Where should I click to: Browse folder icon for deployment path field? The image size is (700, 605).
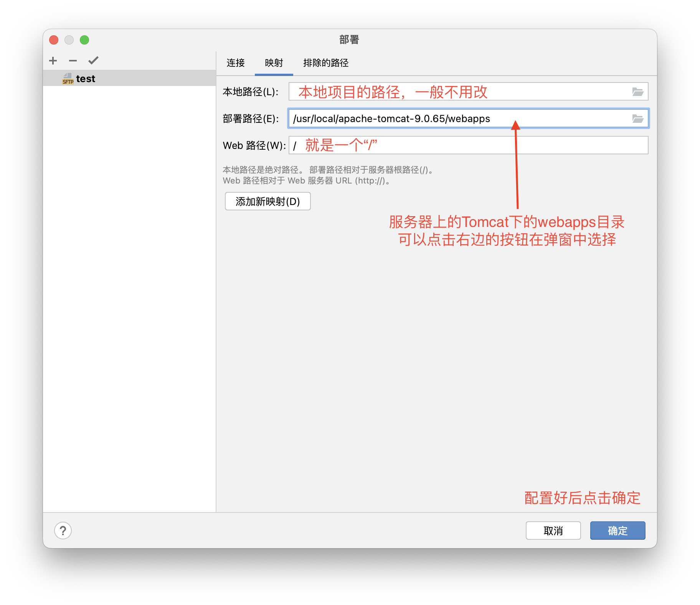[x=637, y=119]
